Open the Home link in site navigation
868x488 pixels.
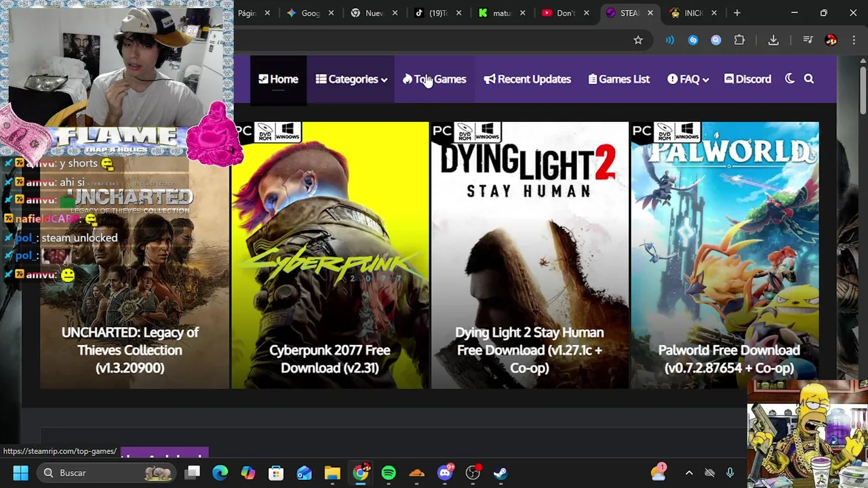point(278,79)
